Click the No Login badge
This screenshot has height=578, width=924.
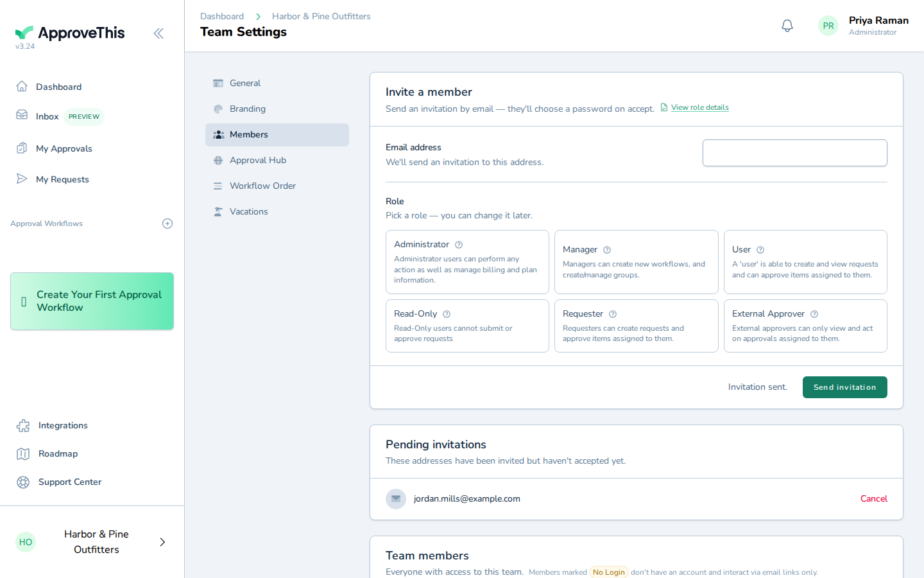[609, 572]
